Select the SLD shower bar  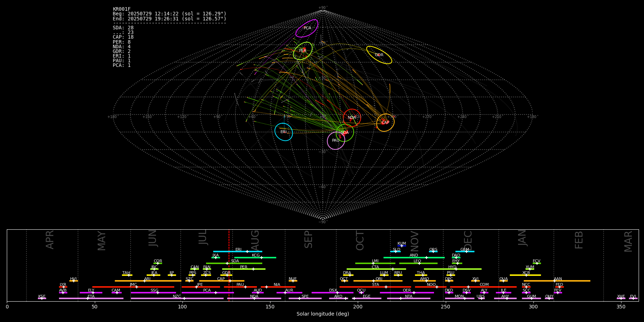[x=396, y=252]
